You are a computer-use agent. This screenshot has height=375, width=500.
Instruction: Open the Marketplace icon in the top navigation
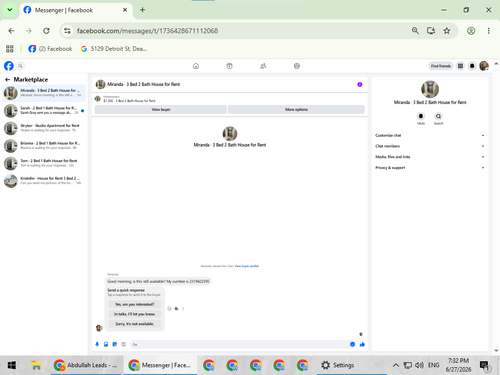[x=229, y=66]
